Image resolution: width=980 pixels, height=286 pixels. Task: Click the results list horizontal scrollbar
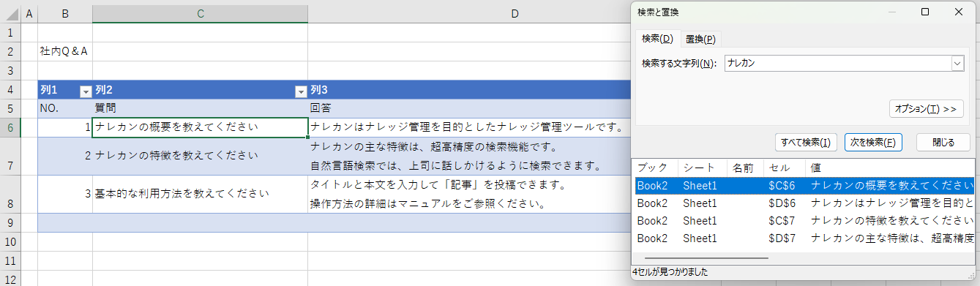pyautogui.click(x=706, y=257)
